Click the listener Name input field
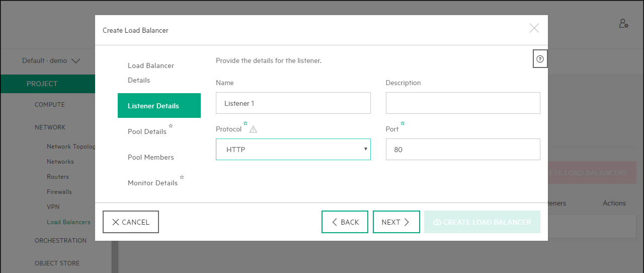 [x=293, y=103]
